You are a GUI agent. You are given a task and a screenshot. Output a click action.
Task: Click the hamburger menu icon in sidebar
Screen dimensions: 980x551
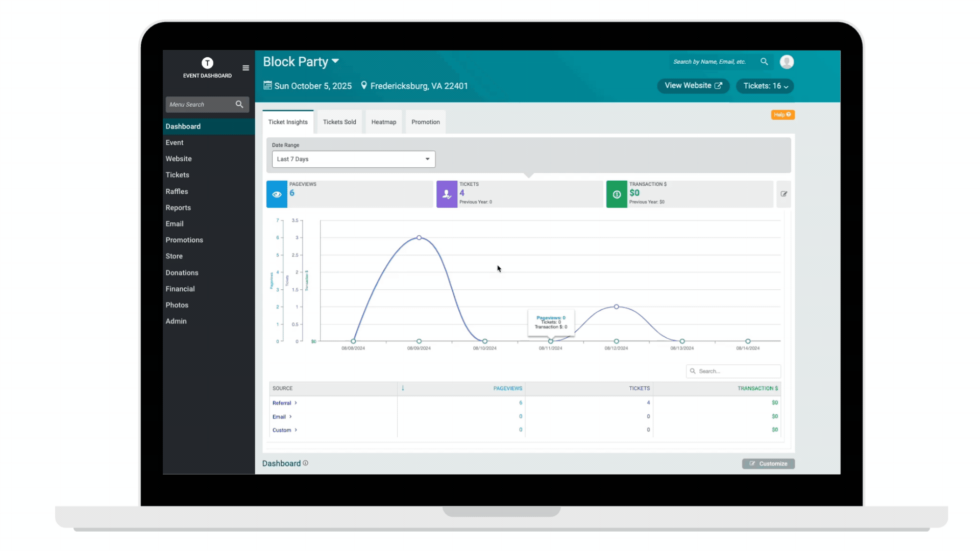(246, 68)
